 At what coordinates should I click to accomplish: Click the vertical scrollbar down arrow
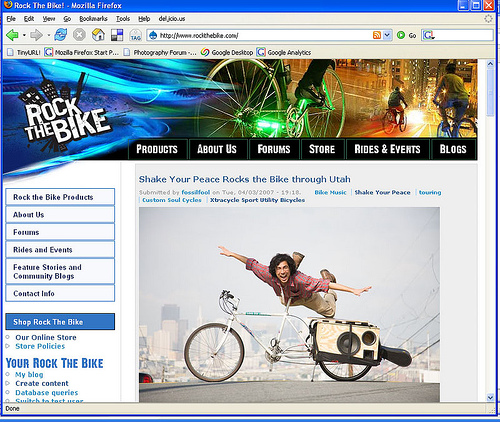pos(490,397)
